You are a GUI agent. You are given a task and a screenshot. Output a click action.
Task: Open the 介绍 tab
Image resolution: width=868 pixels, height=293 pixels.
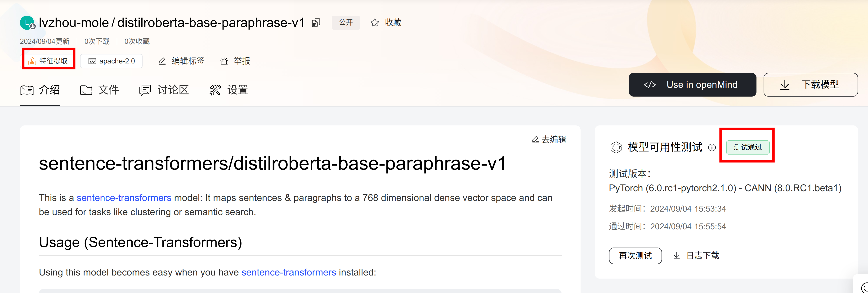point(40,90)
